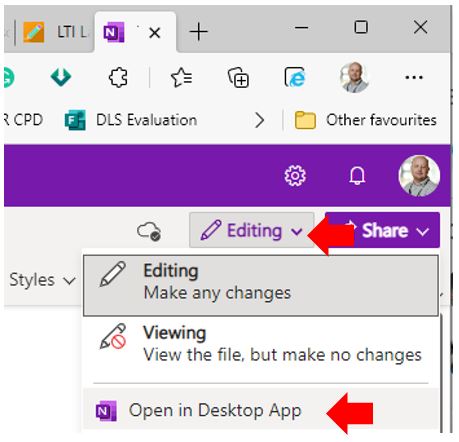
Task: Open the Collections icon in browser toolbar
Action: [x=238, y=78]
